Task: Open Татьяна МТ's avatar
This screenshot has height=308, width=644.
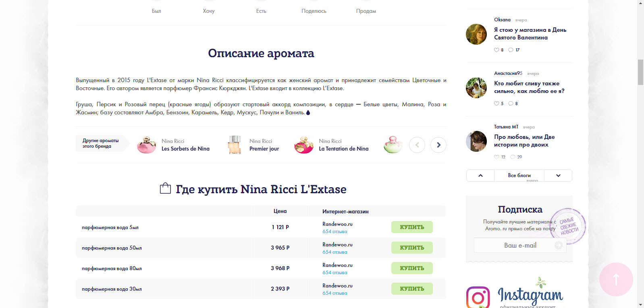Action: 476,141
